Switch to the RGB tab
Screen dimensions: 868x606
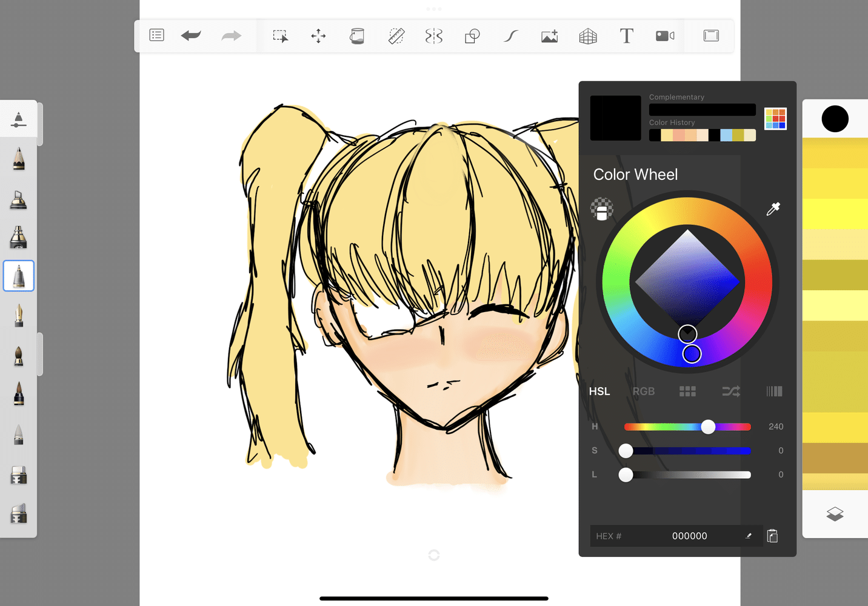point(643,391)
